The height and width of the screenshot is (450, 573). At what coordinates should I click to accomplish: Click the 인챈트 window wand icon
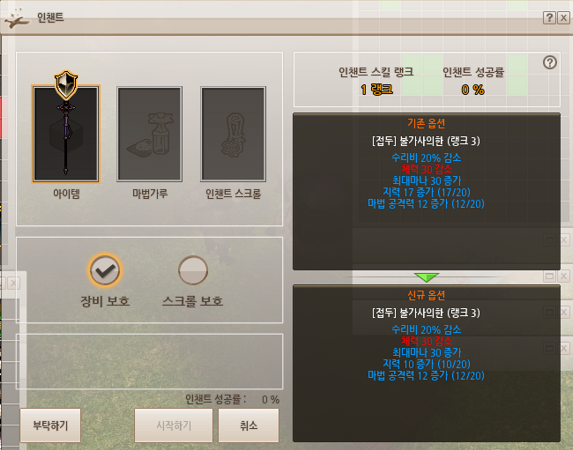pos(17,19)
